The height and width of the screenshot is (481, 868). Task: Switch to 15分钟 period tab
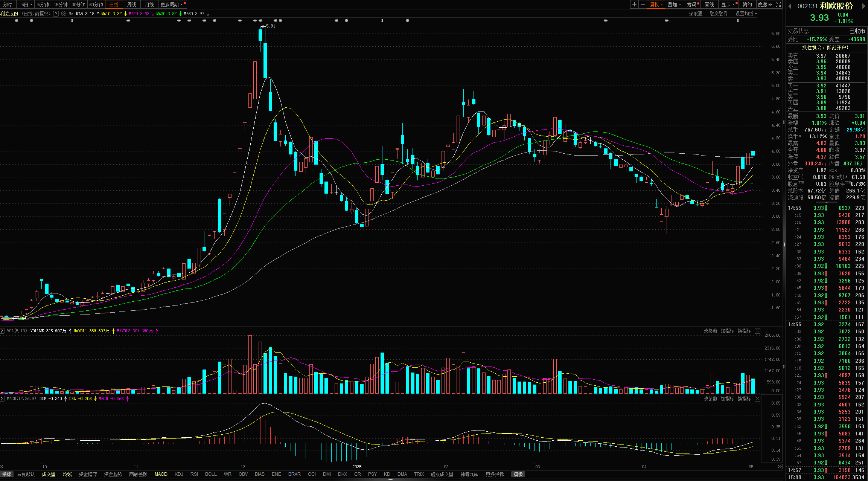(61, 5)
